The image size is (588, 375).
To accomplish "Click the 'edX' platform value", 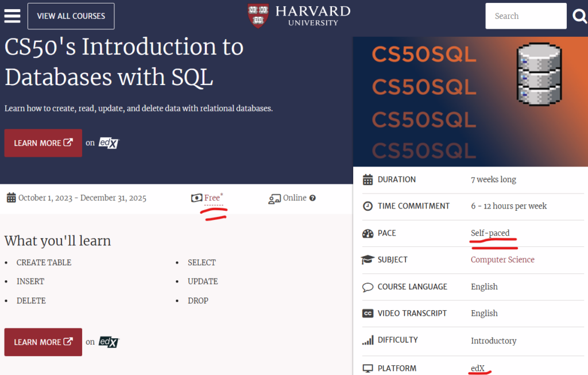I will tap(478, 368).
